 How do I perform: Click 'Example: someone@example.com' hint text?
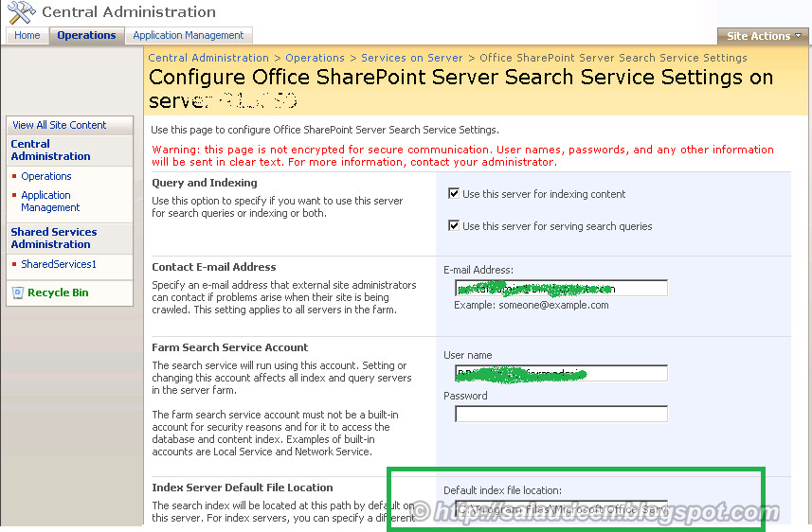click(x=532, y=306)
